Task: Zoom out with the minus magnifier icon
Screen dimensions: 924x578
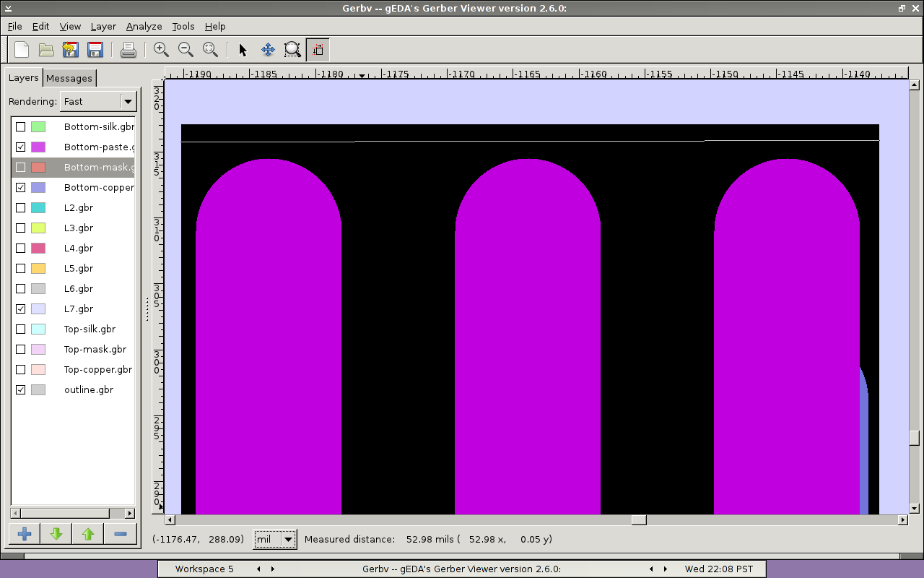Action: [x=186, y=50]
